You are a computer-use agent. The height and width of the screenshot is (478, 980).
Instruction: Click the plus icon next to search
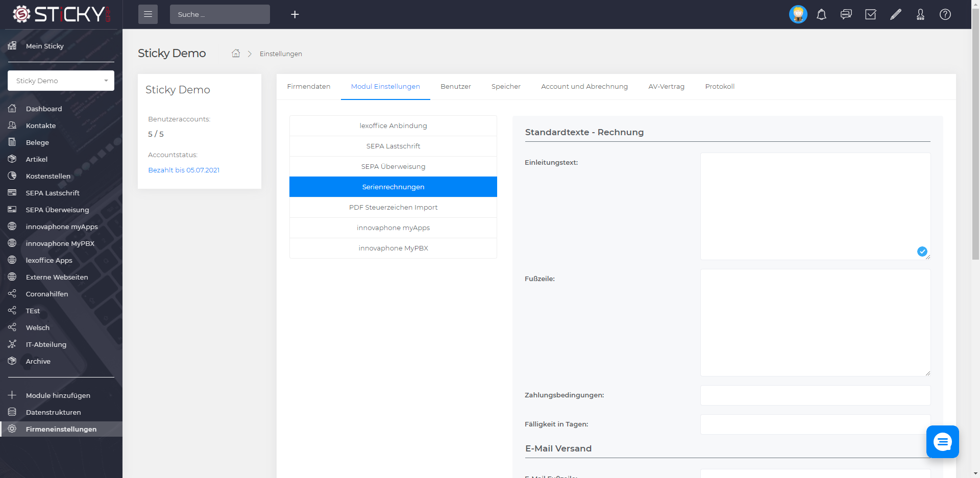point(295,14)
